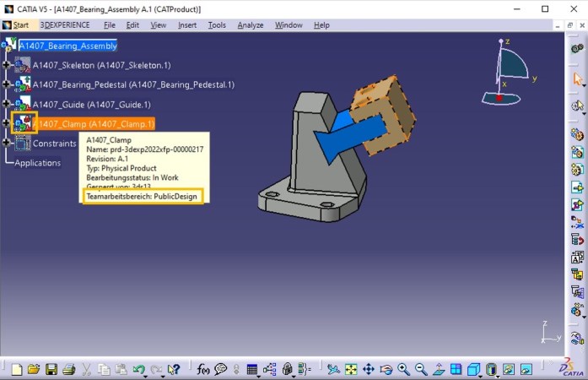Screen dimensions: 588x380
Task: Activate Fly mode airplane icon
Action: tap(333, 370)
